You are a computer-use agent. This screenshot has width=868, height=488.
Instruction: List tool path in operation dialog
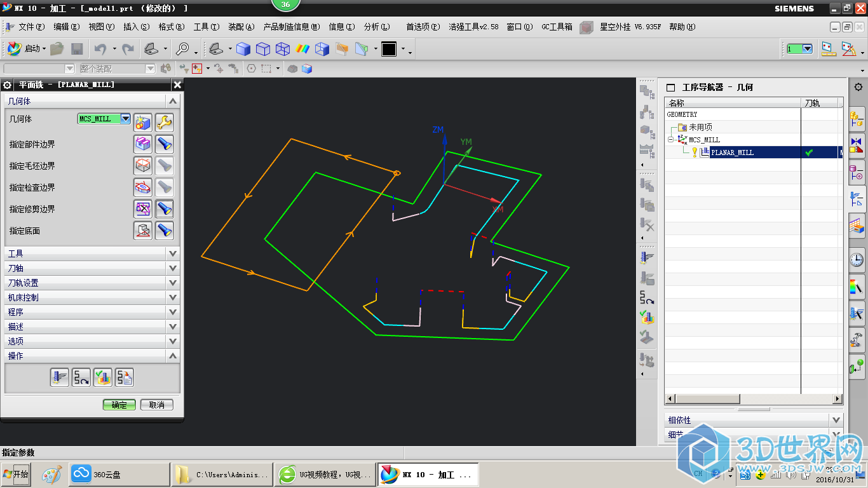click(125, 377)
